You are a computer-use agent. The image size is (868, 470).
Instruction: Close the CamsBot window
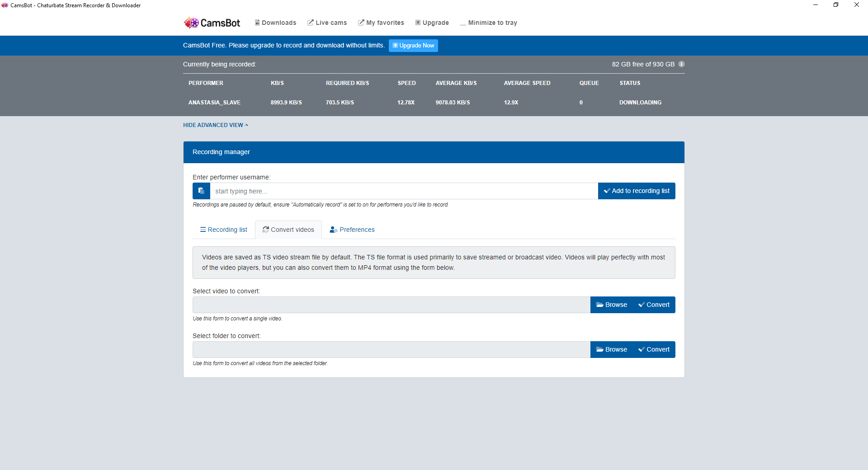857,5
